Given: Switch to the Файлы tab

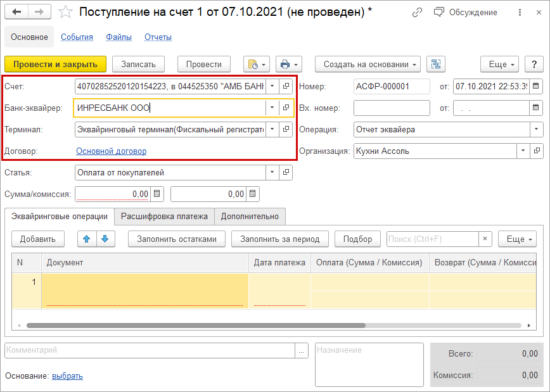Looking at the screenshot, I should click(119, 37).
